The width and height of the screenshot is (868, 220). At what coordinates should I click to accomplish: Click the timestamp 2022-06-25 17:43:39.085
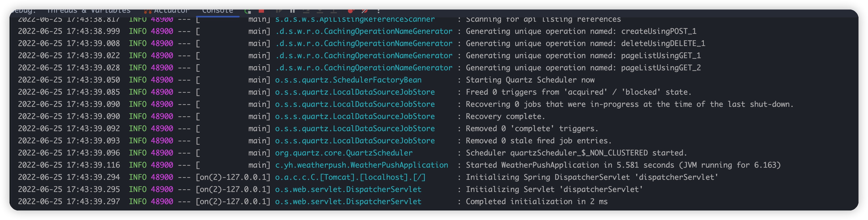tap(69, 92)
